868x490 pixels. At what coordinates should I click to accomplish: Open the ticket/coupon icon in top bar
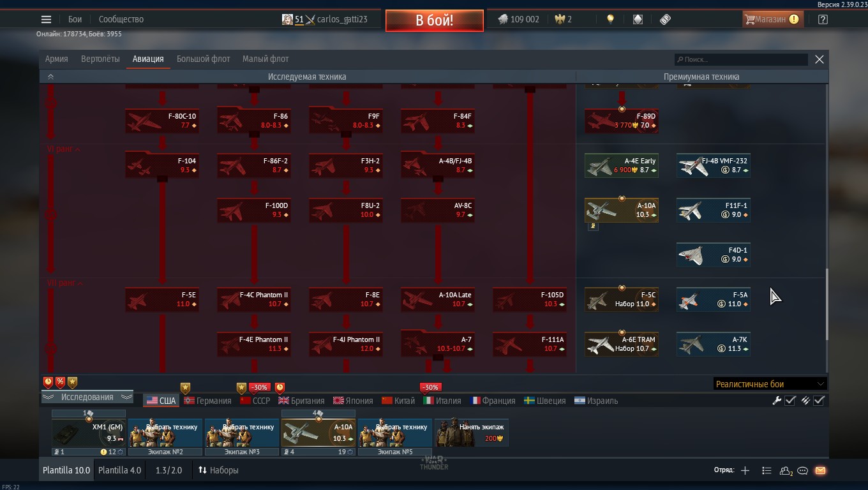(x=665, y=19)
